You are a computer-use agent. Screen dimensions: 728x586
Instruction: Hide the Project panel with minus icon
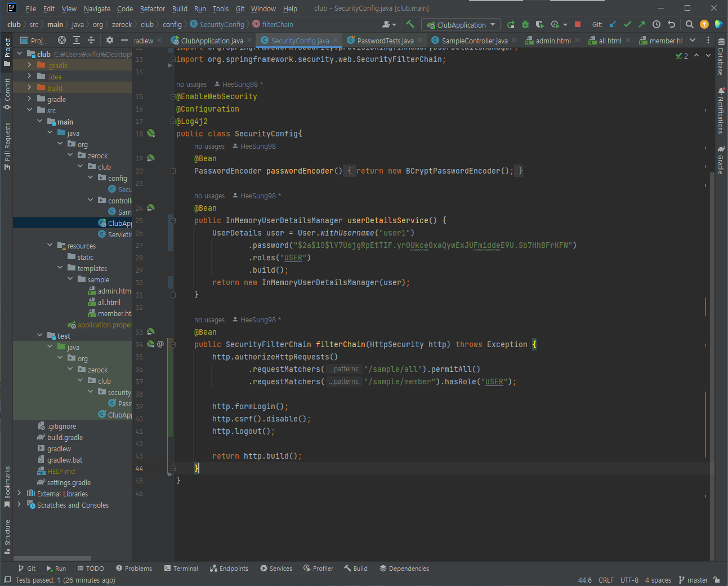124,40
